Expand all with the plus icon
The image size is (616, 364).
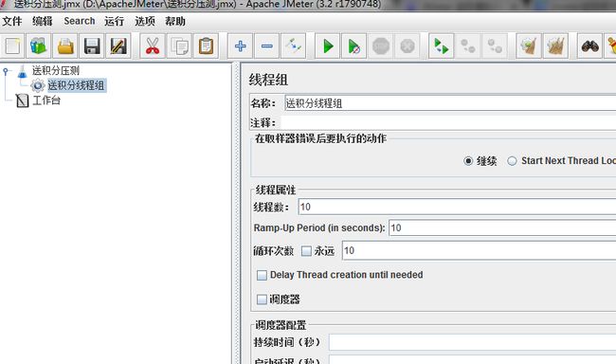241,46
